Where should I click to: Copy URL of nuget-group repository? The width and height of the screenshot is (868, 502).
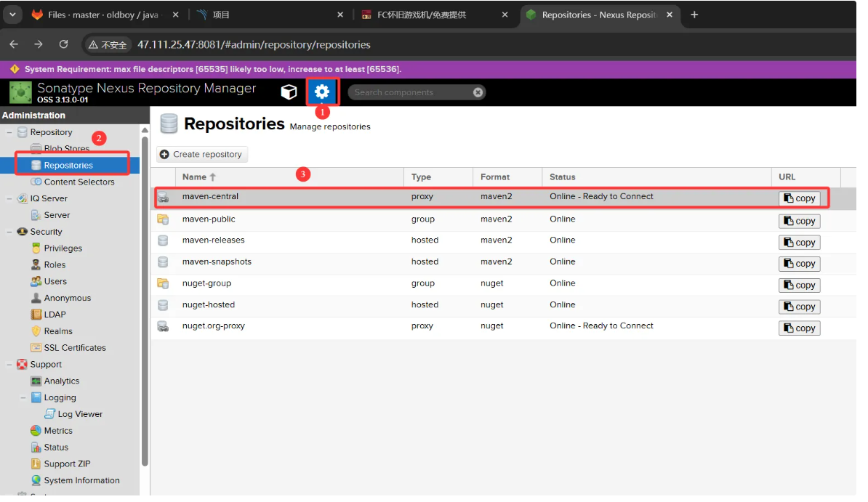coord(800,285)
